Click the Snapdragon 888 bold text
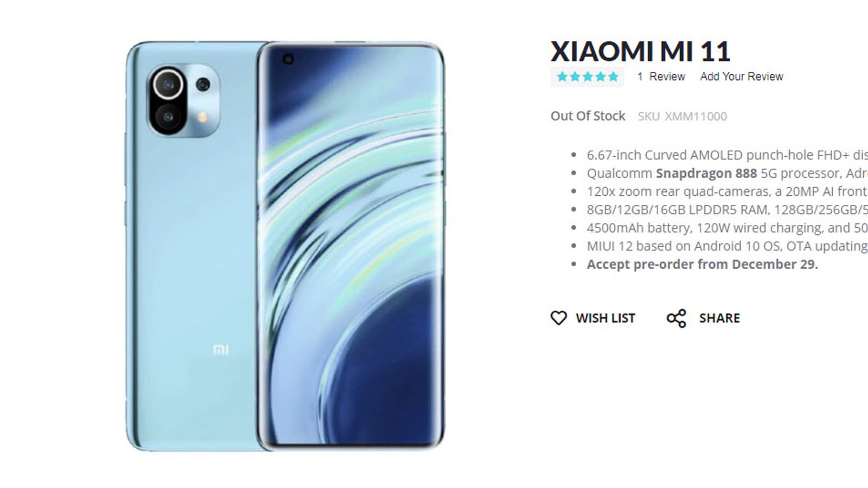 706,174
